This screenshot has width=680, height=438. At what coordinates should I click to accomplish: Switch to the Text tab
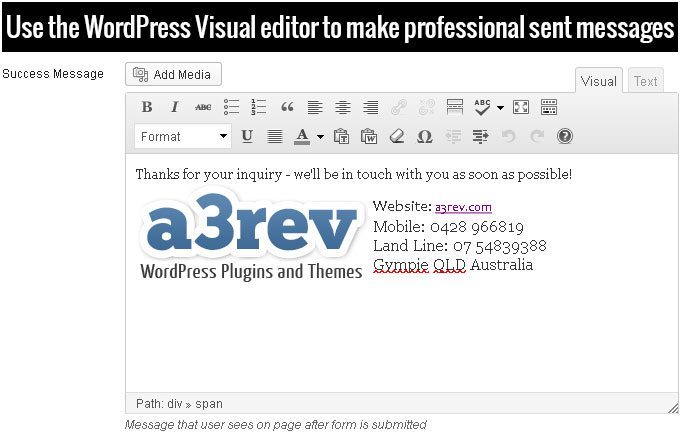[x=646, y=81]
